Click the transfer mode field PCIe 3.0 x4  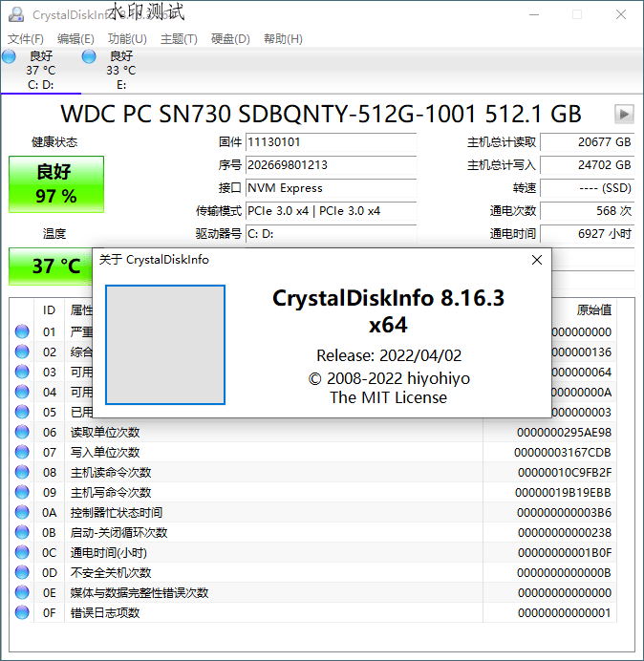(331, 211)
